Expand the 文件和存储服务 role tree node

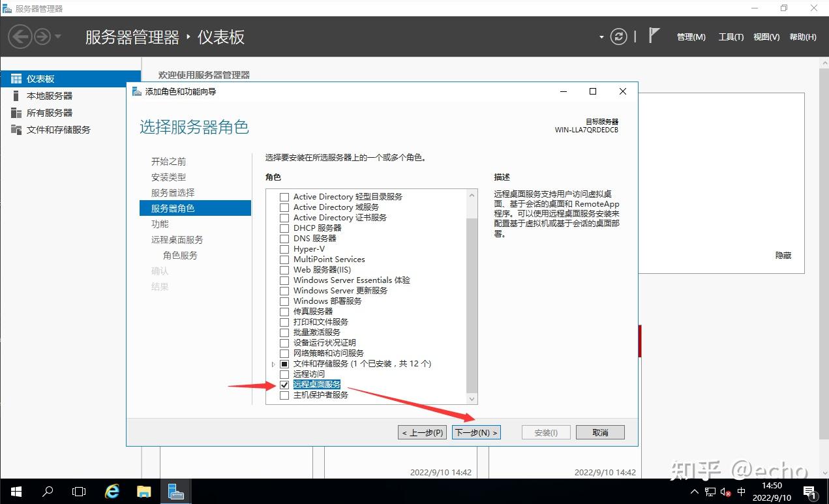[x=273, y=364]
